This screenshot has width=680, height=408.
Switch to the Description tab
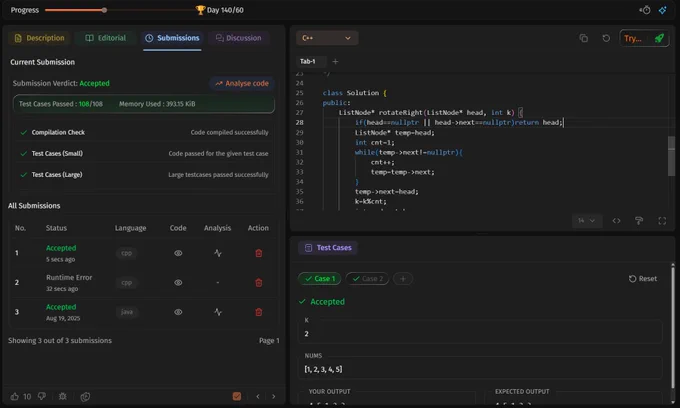(40, 38)
